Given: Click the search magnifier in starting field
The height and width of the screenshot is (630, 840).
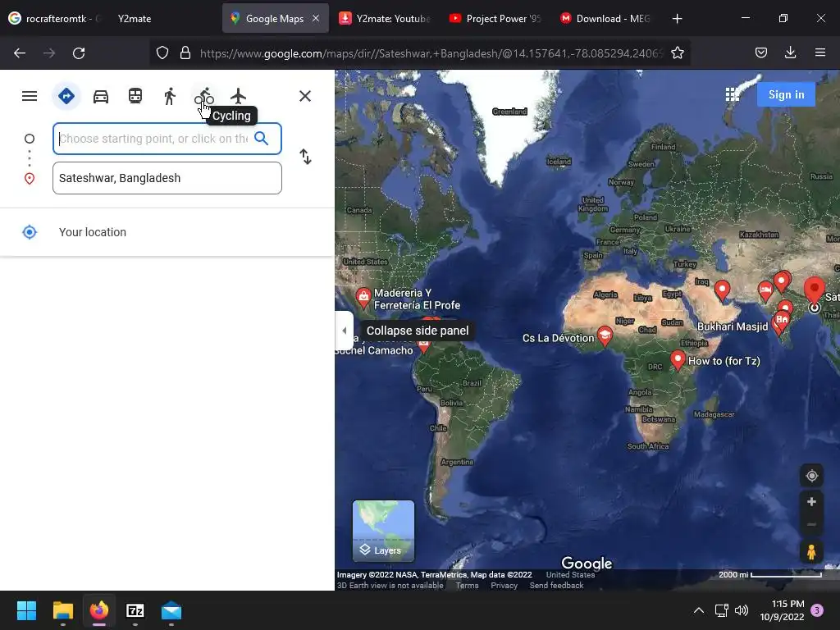Looking at the screenshot, I should pyautogui.click(x=262, y=138).
